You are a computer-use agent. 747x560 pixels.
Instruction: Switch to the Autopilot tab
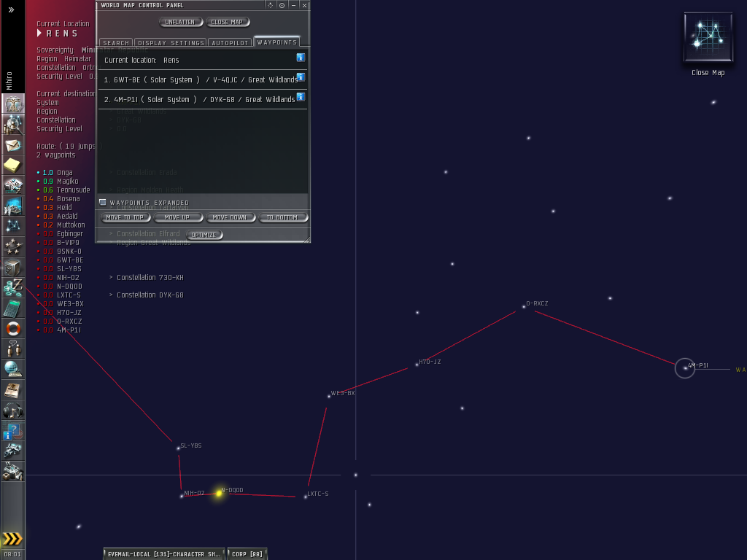tap(229, 43)
